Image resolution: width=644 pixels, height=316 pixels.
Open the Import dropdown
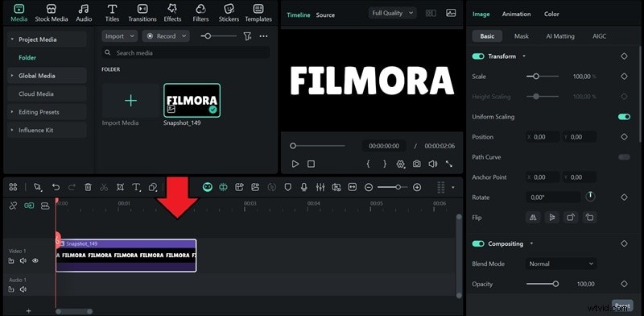(x=119, y=36)
